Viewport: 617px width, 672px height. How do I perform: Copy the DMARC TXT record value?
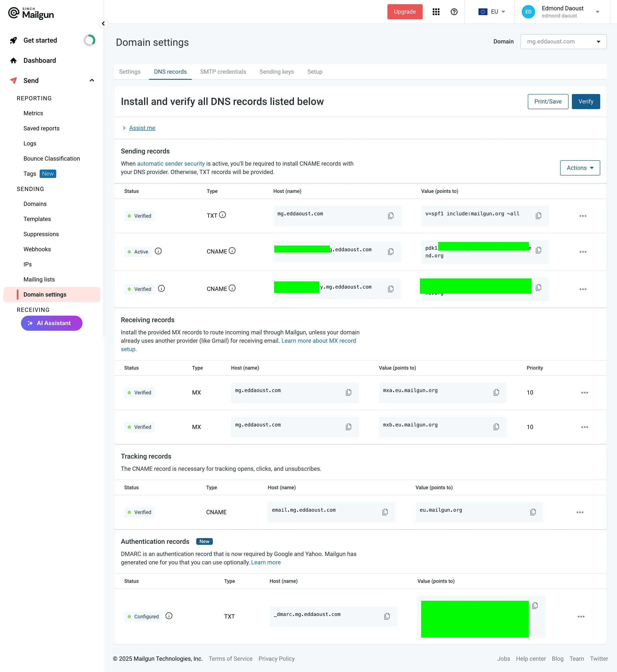[535, 605]
